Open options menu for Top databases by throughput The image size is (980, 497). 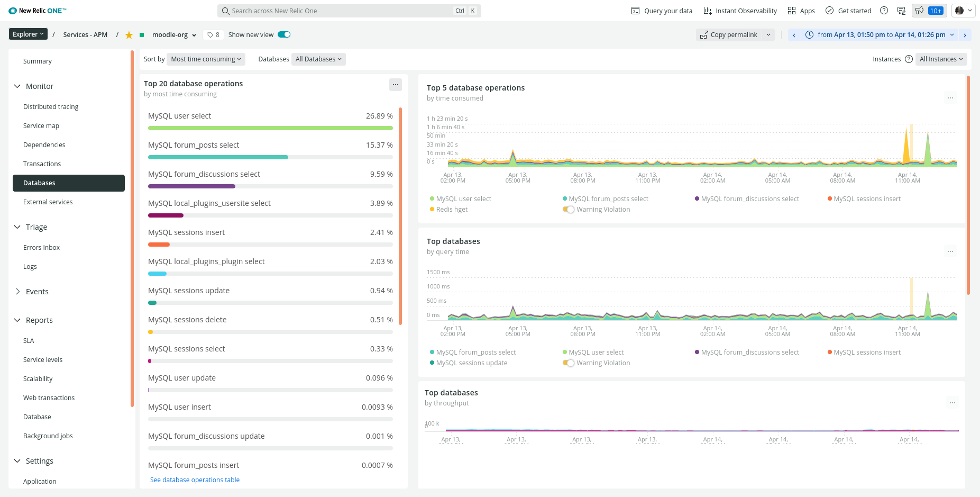pos(952,403)
